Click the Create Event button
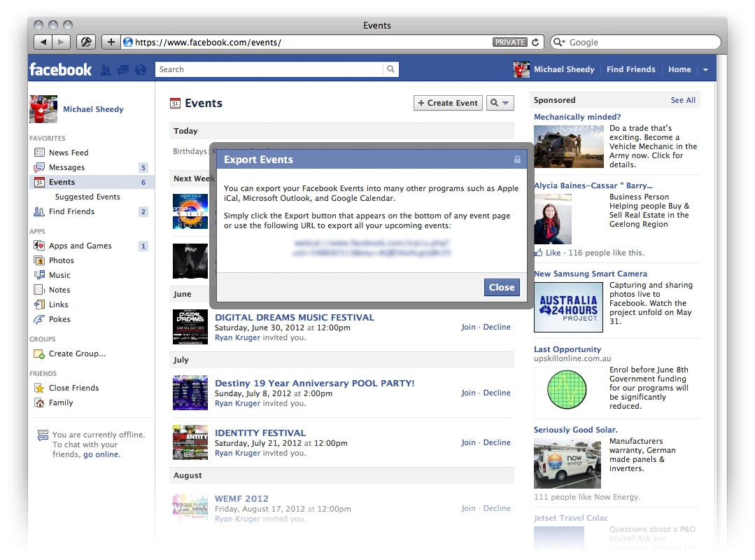755x560 pixels. 448,103
